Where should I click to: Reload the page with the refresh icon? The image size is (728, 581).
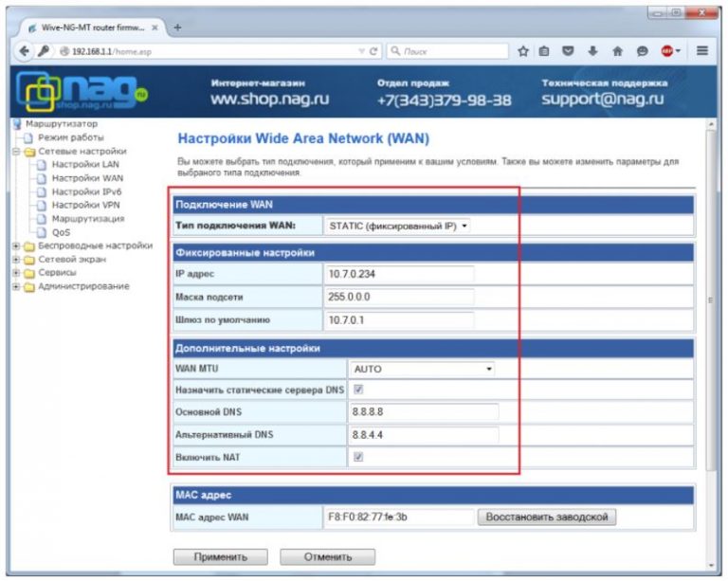373,51
